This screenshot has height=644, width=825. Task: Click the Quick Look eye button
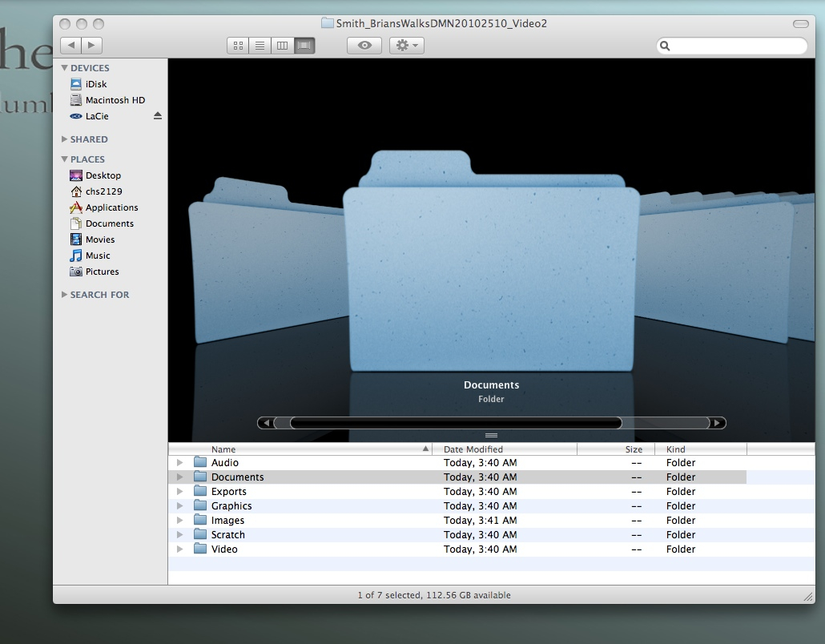coord(364,46)
